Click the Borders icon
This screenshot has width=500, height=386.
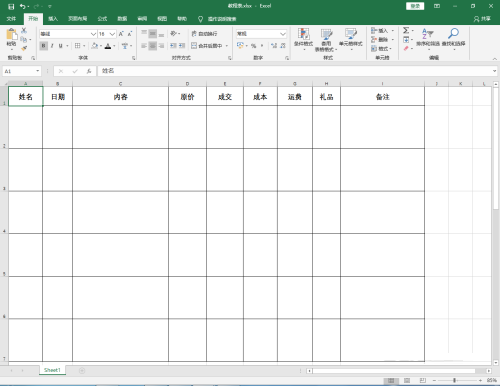[x=77, y=46]
